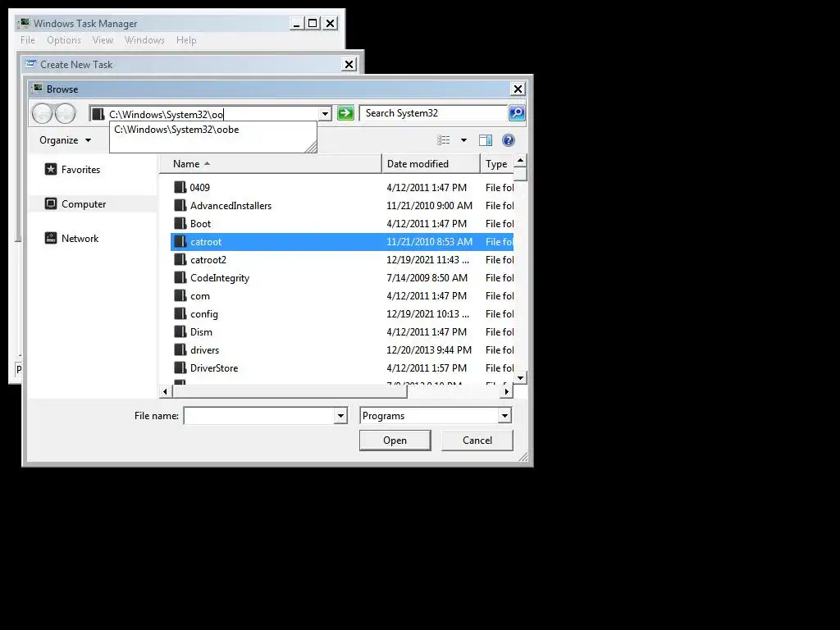Viewport: 840px width, 630px height.
Task: Click the folder icon next to catroot2
Action: (x=180, y=260)
